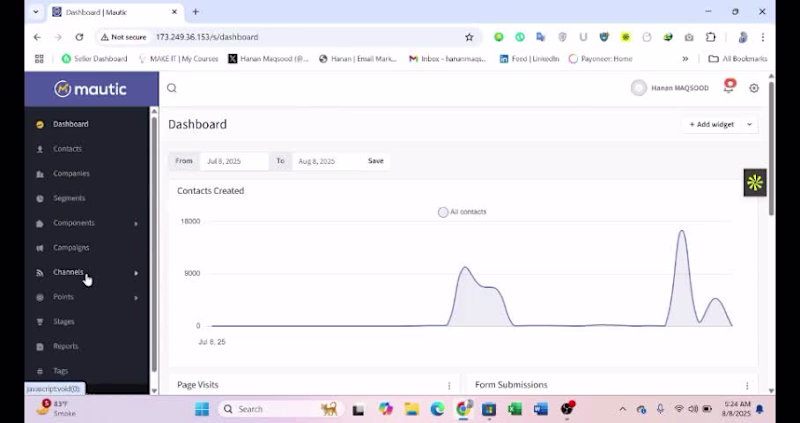Click the address bar URL
The width and height of the screenshot is (800, 423).
click(207, 37)
